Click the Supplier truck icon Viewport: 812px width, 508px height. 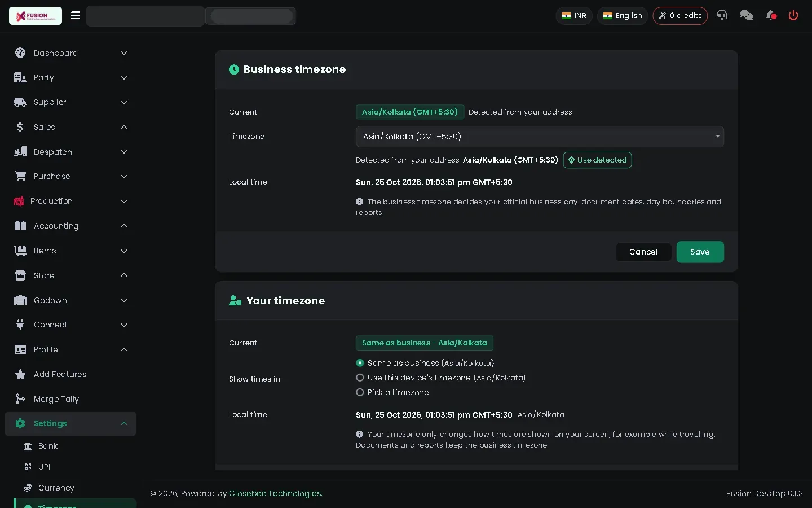(x=20, y=102)
